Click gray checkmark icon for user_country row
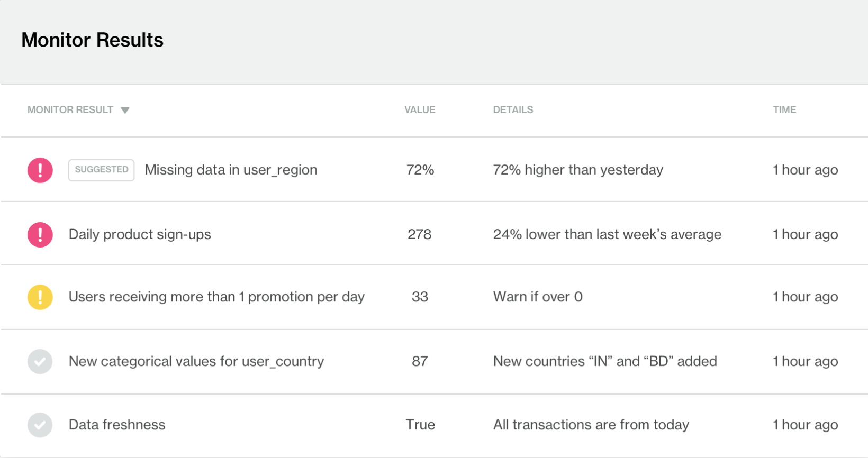 click(x=40, y=362)
